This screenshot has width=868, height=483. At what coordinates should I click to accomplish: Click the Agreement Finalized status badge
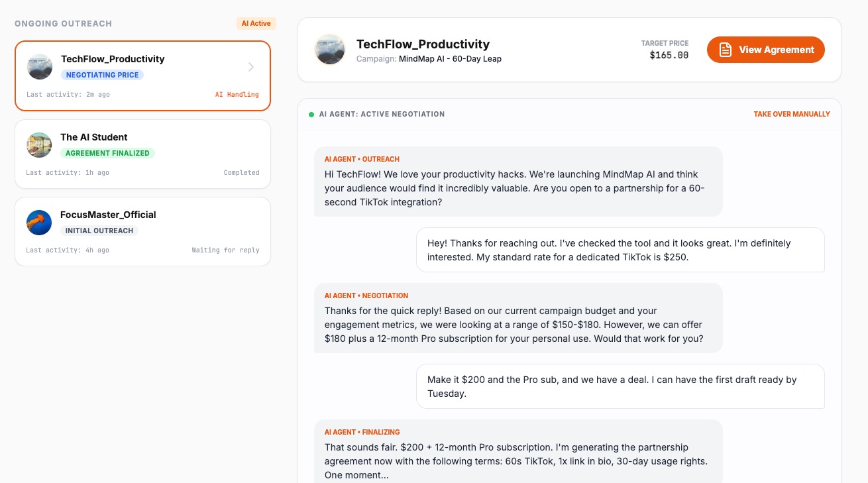tap(107, 153)
